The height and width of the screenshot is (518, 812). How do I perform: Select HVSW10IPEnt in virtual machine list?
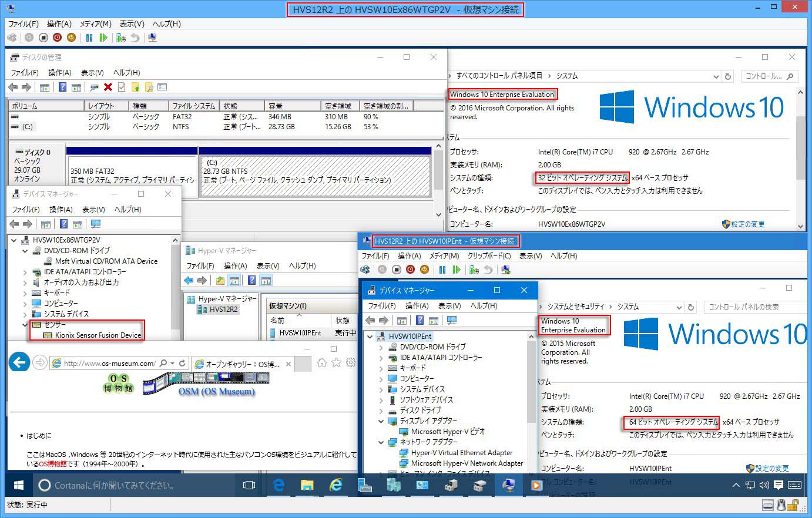(300, 332)
